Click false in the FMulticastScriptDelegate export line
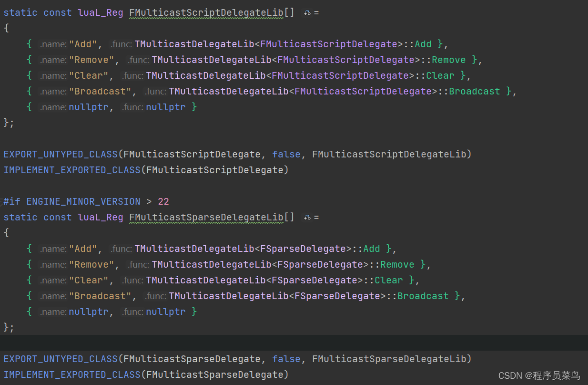Viewport: 588px width, 385px height. pos(286,154)
